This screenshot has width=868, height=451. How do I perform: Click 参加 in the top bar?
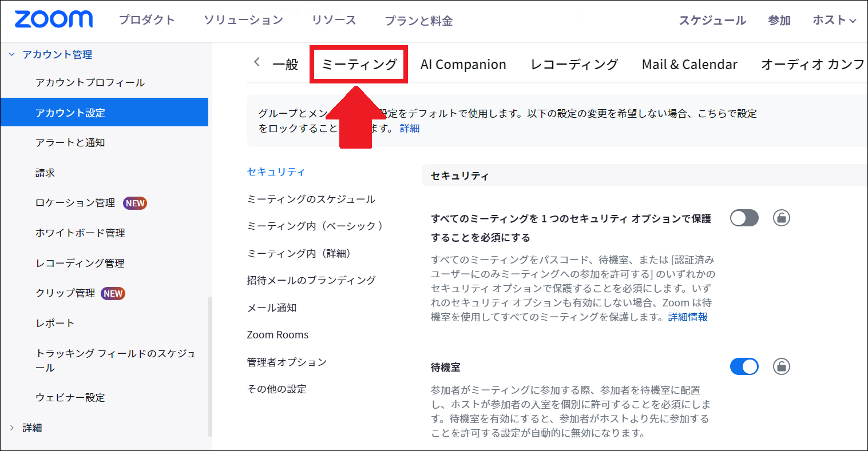(779, 21)
